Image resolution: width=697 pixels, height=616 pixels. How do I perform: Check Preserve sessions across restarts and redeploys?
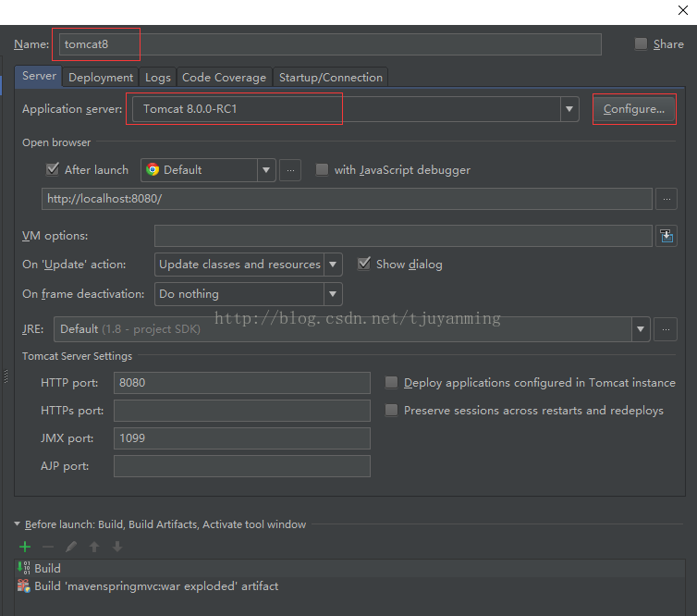click(391, 410)
